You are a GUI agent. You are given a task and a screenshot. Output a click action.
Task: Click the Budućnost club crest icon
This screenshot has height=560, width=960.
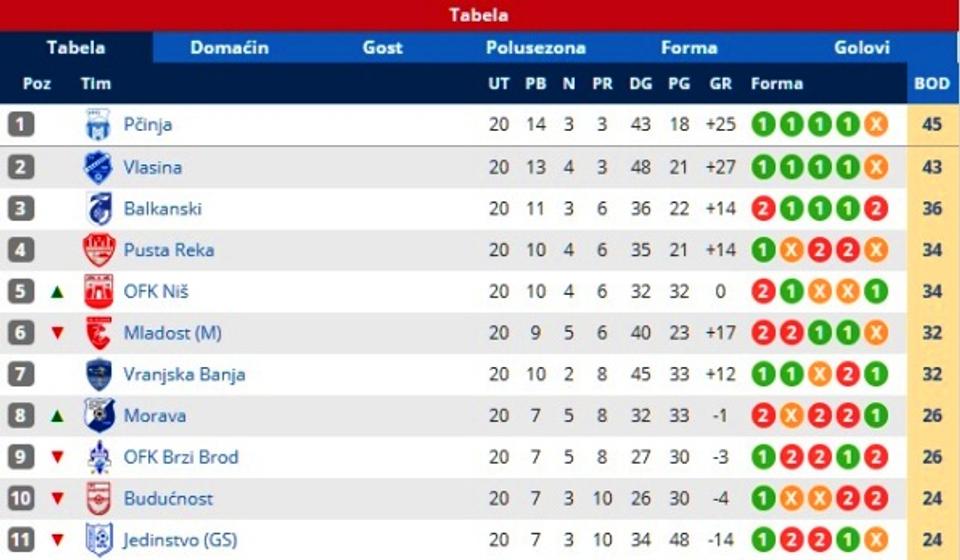(x=98, y=498)
